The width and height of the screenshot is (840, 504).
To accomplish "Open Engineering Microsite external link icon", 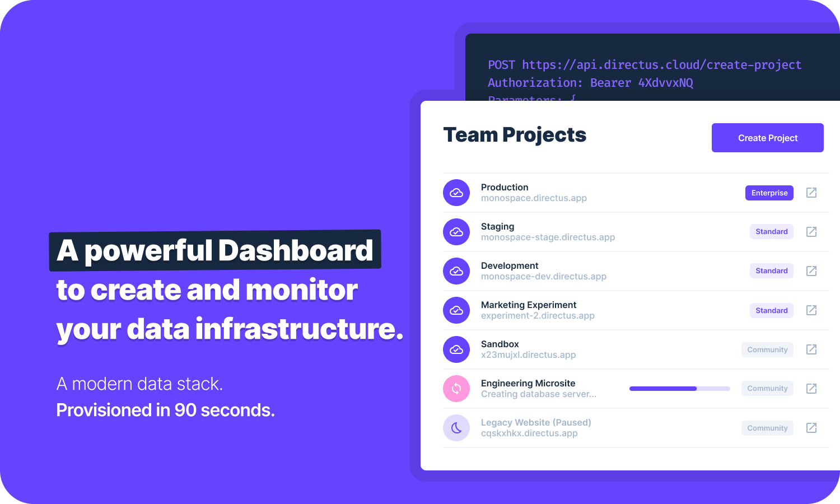I will point(811,389).
